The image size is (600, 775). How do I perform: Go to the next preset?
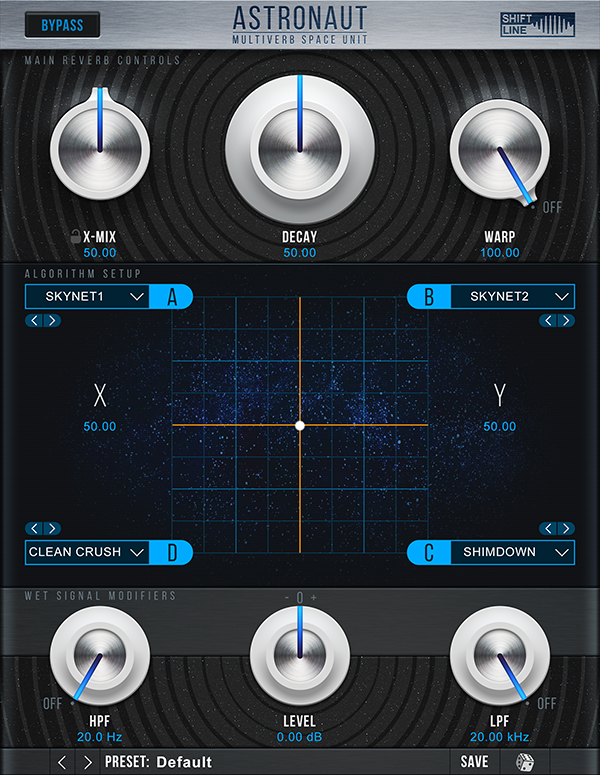[x=87, y=762]
